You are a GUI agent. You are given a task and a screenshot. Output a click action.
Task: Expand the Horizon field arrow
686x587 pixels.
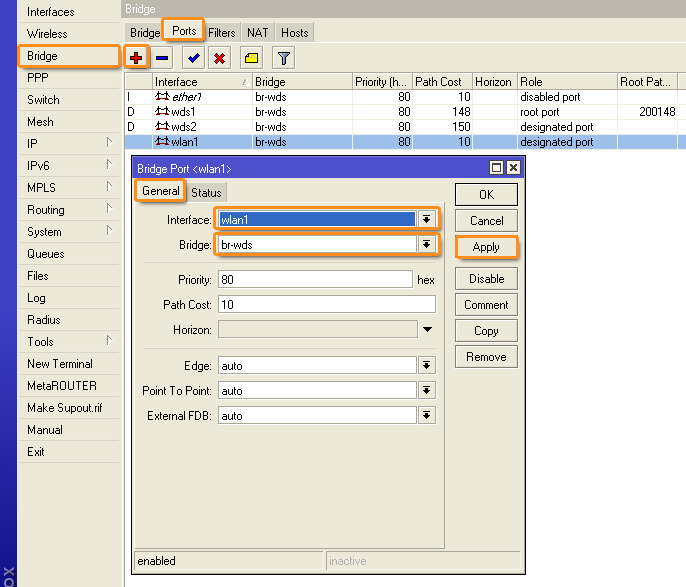[x=427, y=329]
